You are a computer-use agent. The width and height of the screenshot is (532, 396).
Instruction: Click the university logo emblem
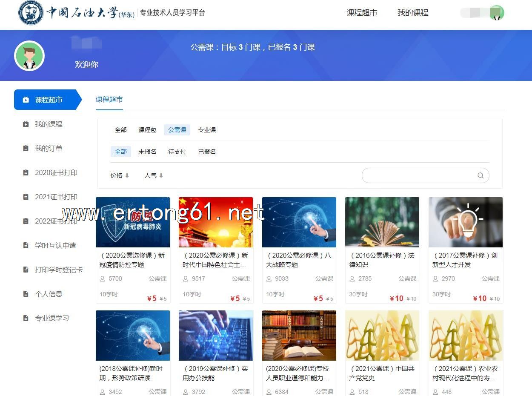click(31, 13)
